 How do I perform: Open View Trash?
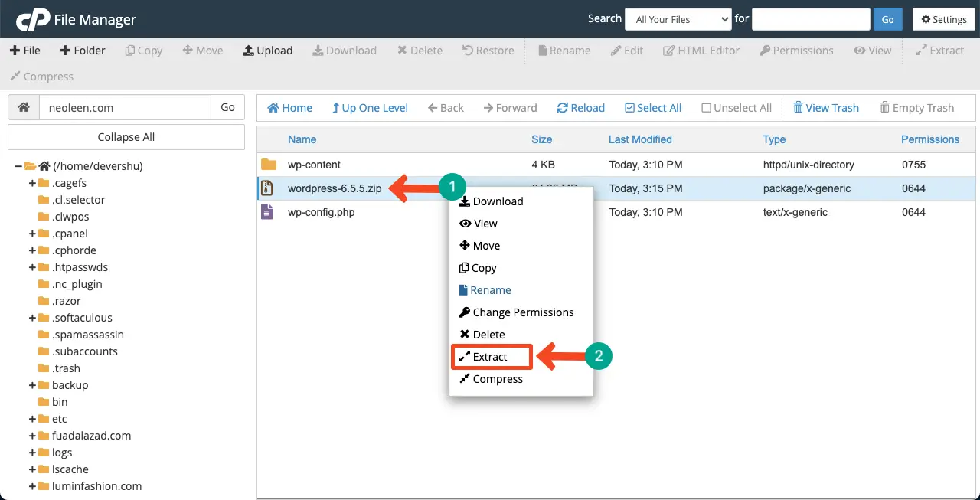coord(826,108)
